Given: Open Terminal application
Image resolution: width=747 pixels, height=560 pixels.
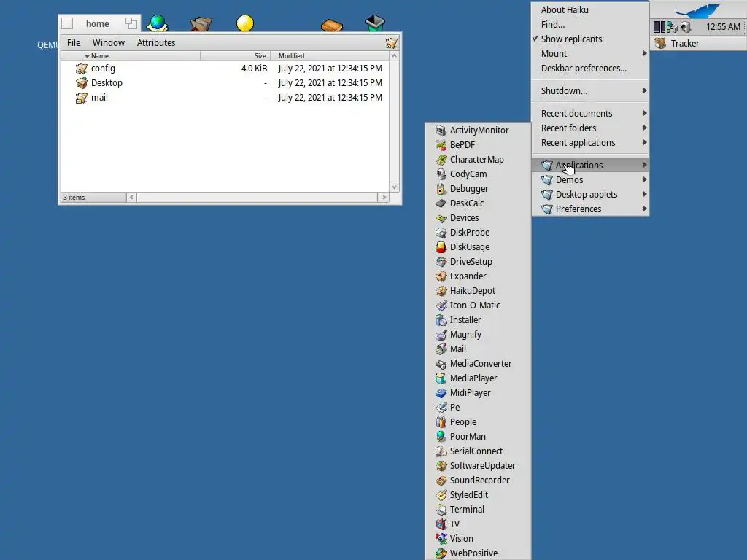Looking at the screenshot, I should tap(478, 510).
